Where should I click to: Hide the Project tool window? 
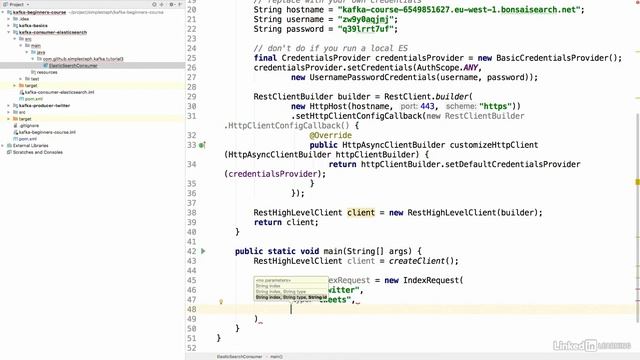(x=180, y=4)
